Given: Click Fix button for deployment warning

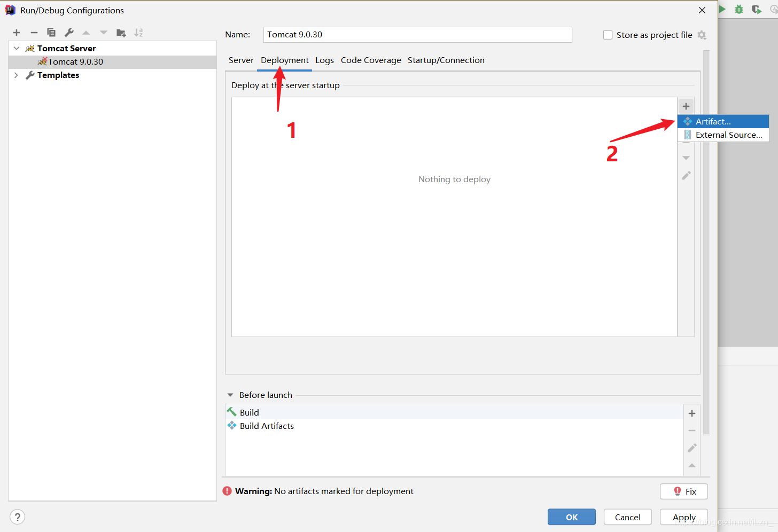Looking at the screenshot, I should (684, 491).
